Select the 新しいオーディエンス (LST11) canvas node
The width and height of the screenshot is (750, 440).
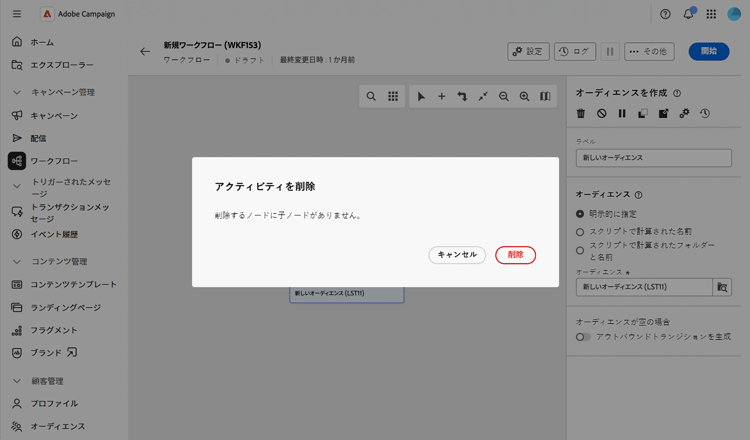(x=346, y=294)
